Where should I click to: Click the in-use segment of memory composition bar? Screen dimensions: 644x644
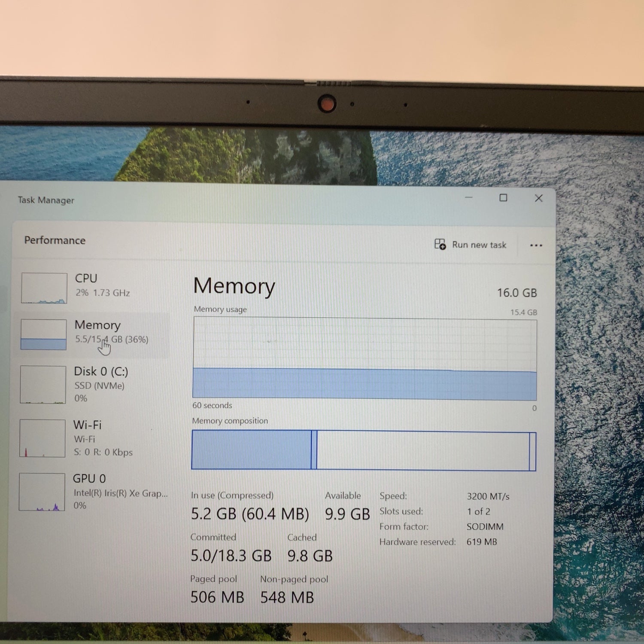[251, 450]
